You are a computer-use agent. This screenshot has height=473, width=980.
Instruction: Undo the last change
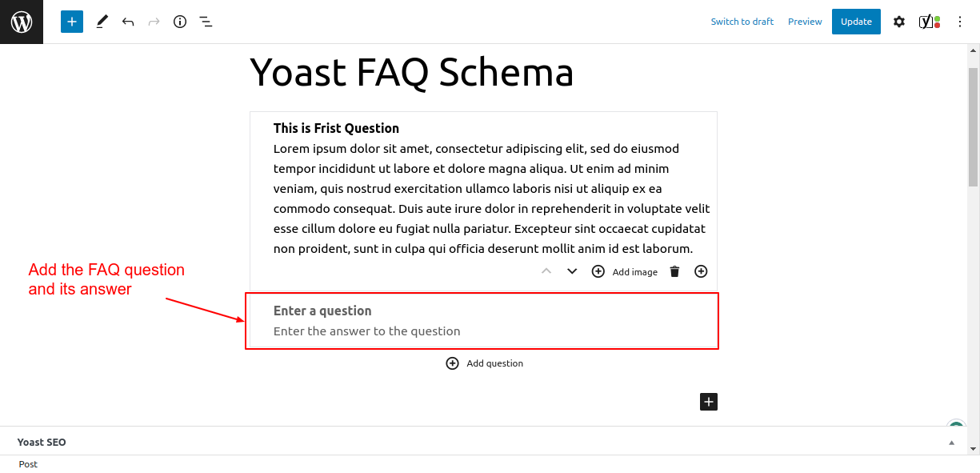tap(128, 22)
